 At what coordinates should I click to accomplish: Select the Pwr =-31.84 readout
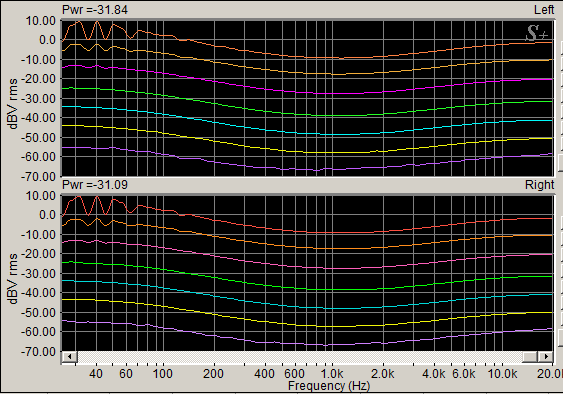(x=95, y=10)
